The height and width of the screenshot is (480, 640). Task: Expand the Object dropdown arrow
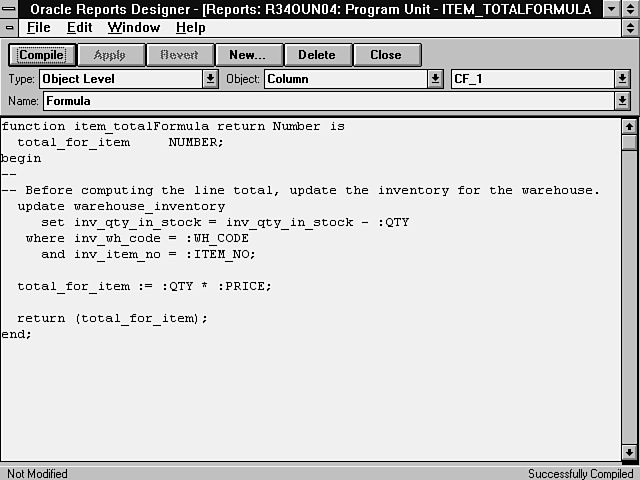435,78
